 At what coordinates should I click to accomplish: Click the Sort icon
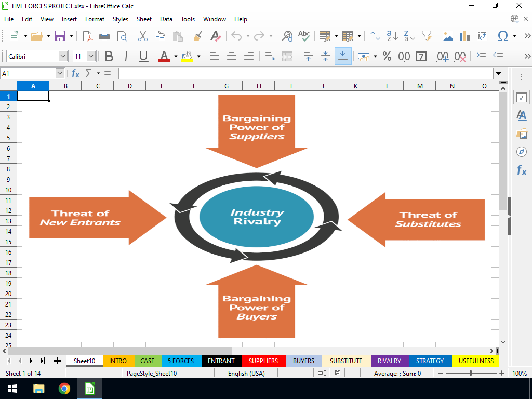tap(375, 36)
